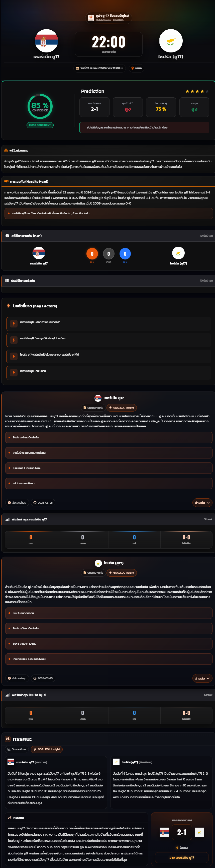
Task: Select GOALKOL Insight tab under เซอร์เบีย ยู17
Action: (x=122, y=408)
